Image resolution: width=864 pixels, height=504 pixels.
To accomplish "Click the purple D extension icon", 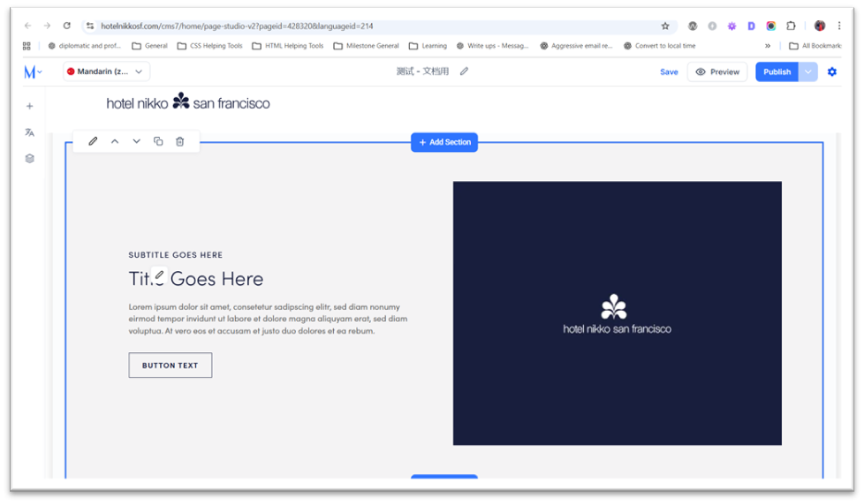I will click(x=751, y=26).
